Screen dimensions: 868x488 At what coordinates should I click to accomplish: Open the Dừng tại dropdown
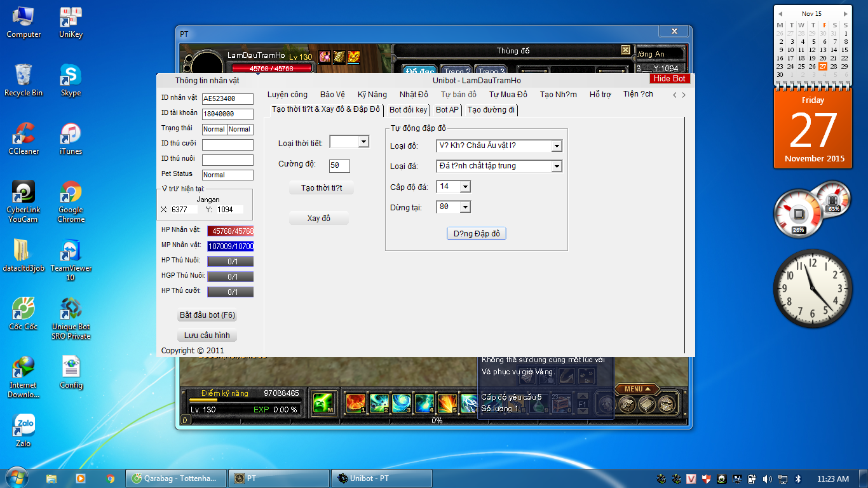(465, 207)
